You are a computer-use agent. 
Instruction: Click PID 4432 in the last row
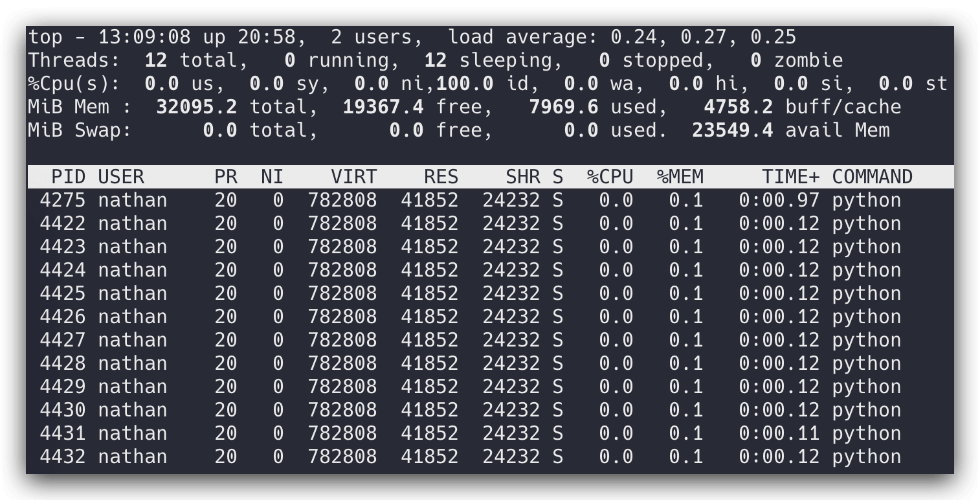[62, 457]
